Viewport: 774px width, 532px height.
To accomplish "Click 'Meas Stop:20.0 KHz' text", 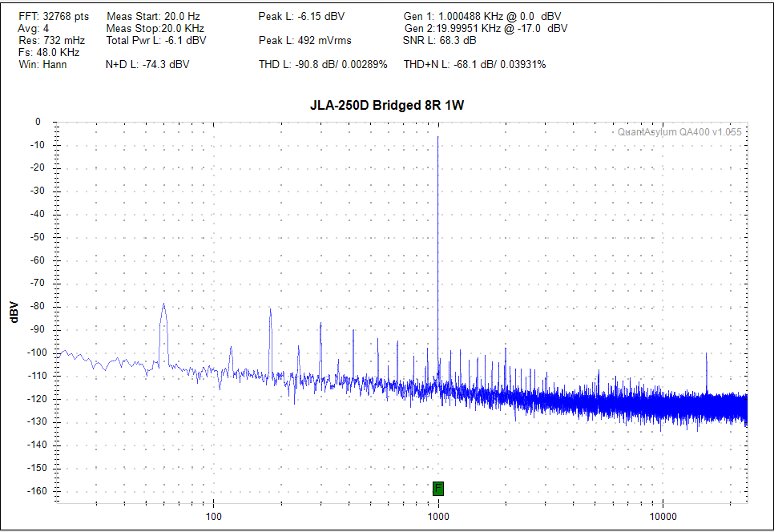I will pos(155,28).
